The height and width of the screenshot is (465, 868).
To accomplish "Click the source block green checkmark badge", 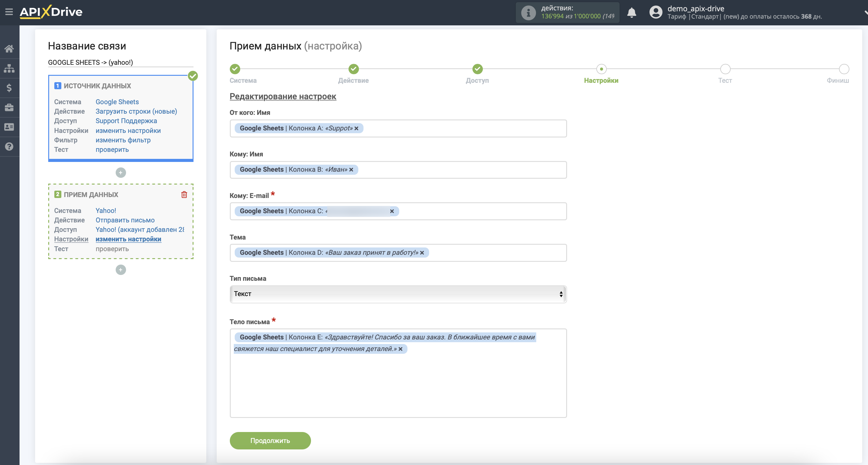I will tap(193, 76).
